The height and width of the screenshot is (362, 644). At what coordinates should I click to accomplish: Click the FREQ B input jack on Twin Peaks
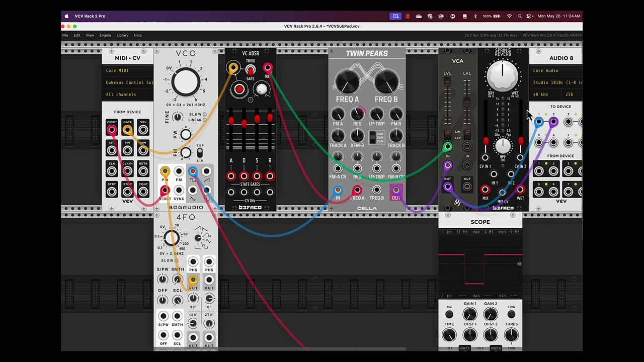(x=376, y=190)
